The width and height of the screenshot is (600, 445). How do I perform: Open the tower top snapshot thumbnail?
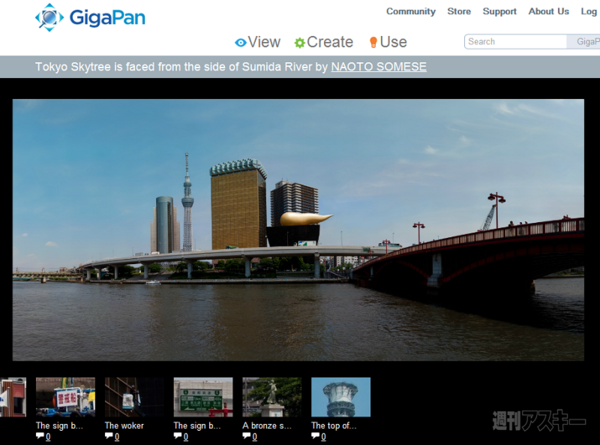[x=341, y=397]
